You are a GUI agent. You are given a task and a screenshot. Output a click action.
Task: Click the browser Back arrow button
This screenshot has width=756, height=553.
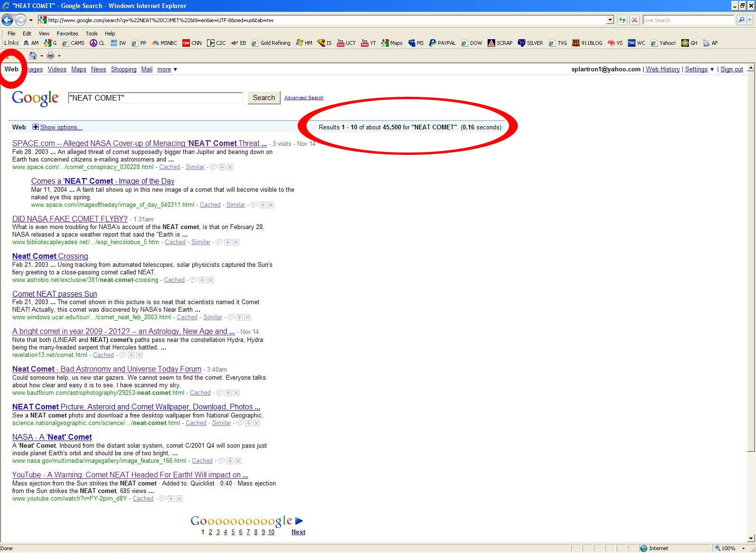pos(7,20)
